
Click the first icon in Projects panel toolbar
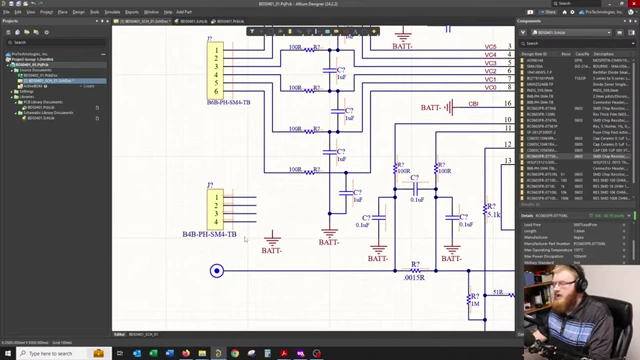[x=8, y=32]
